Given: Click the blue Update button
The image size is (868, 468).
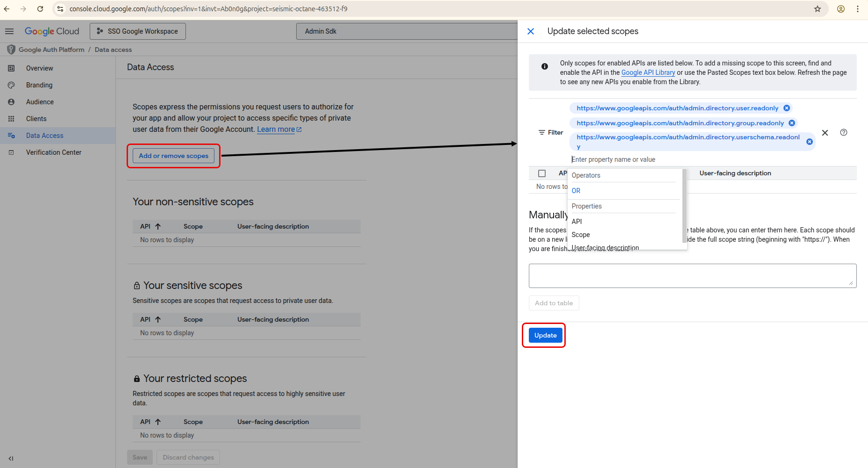Looking at the screenshot, I should point(545,335).
